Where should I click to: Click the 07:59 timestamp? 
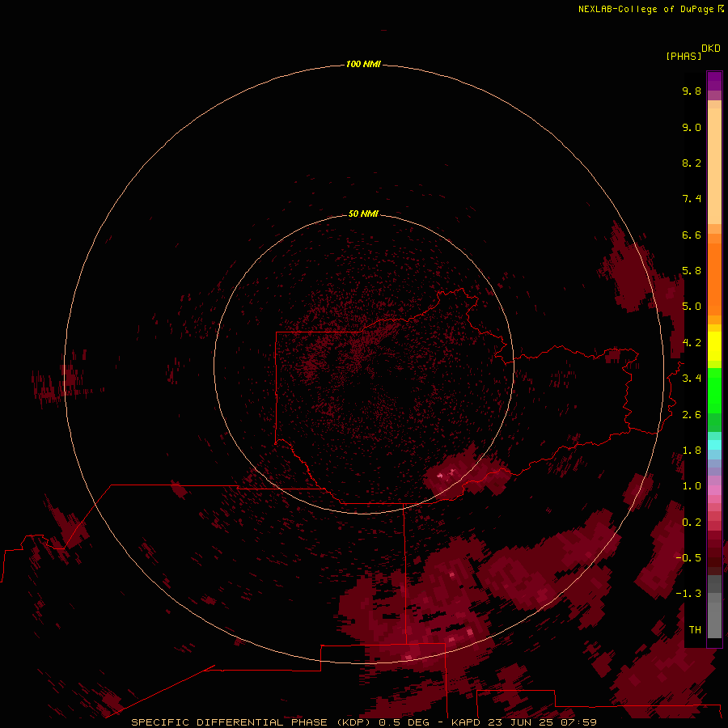[x=578, y=722]
